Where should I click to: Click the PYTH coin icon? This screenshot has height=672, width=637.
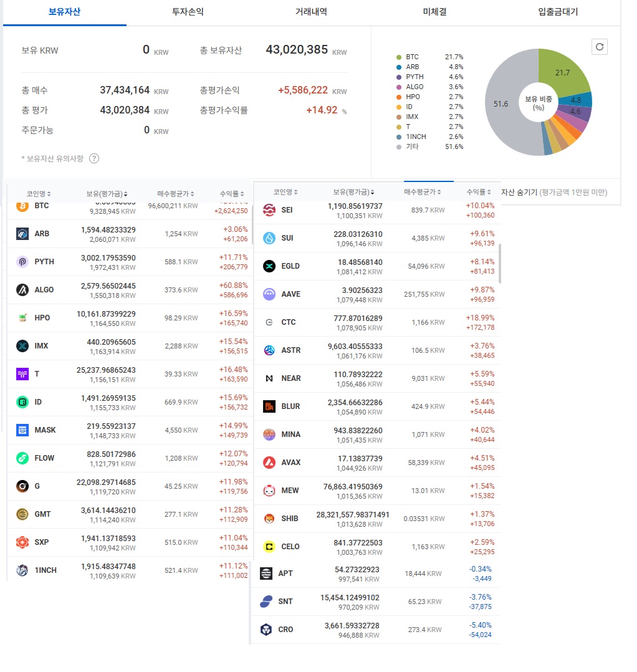tap(22, 261)
